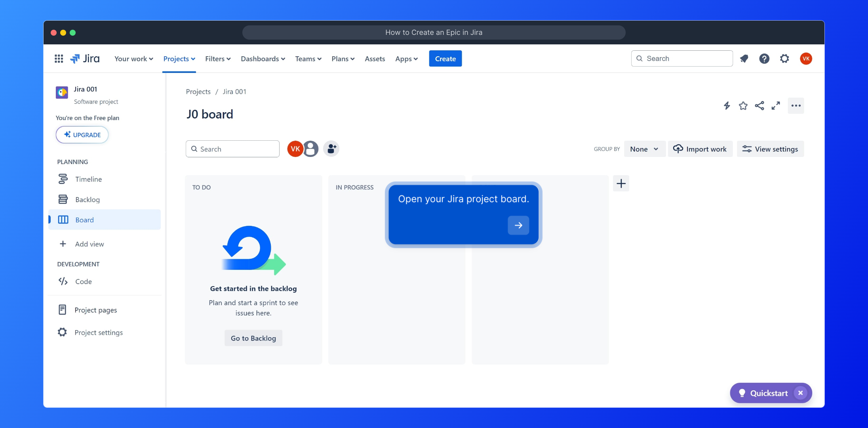Click the Go to Backlog button
The width and height of the screenshot is (868, 428).
pos(253,338)
